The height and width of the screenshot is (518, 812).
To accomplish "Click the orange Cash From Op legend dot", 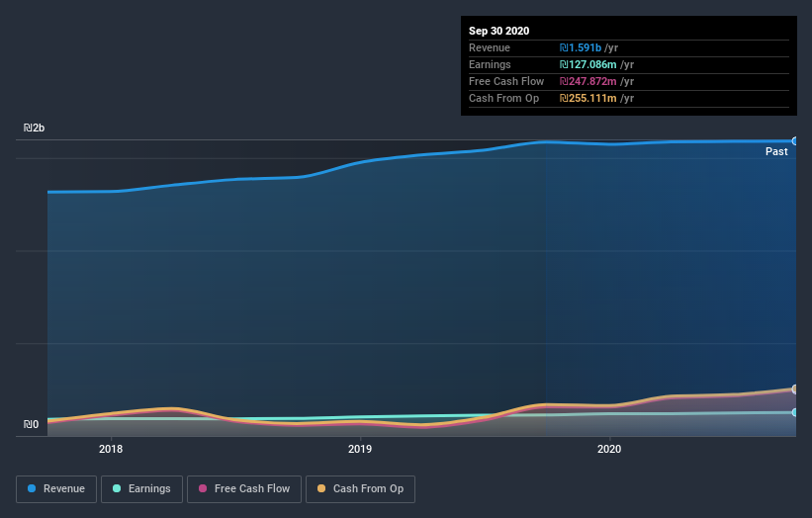I will (x=321, y=488).
